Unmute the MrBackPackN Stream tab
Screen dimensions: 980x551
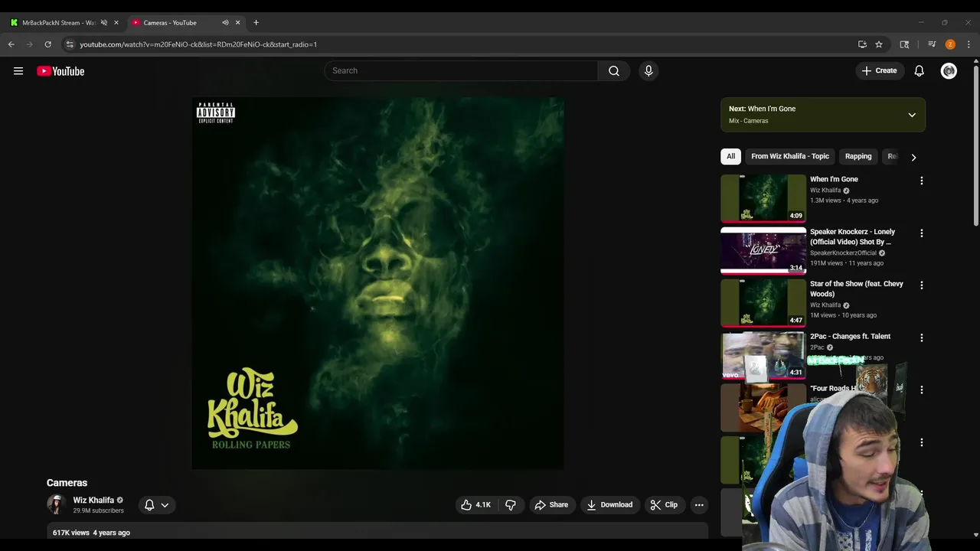pos(104,22)
